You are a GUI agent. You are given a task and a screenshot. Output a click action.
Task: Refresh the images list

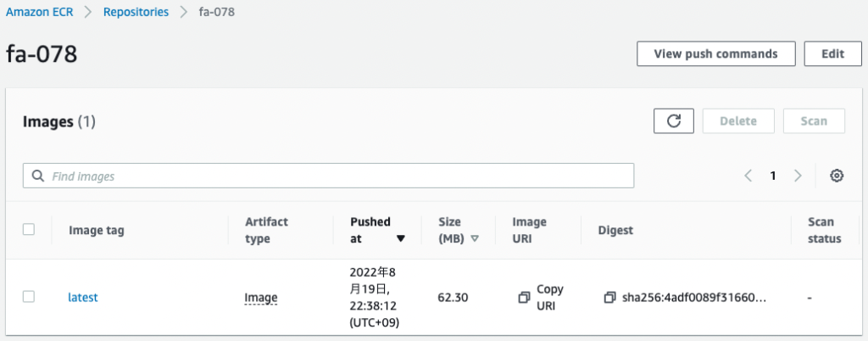pyautogui.click(x=674, y=121)
